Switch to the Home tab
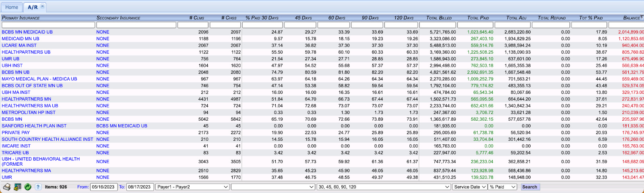Image resolution: width=644 pixels, height=193 pixels. pos(12,7)
